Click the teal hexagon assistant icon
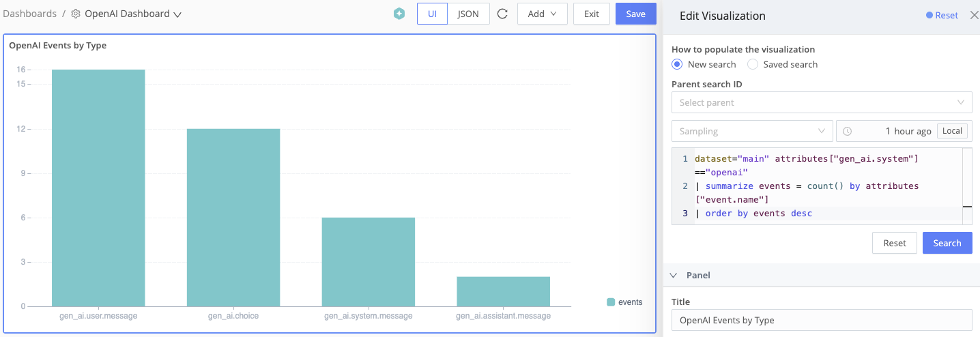Image resolution: width=980 pixels, height=337 pixels. (399, 14)
